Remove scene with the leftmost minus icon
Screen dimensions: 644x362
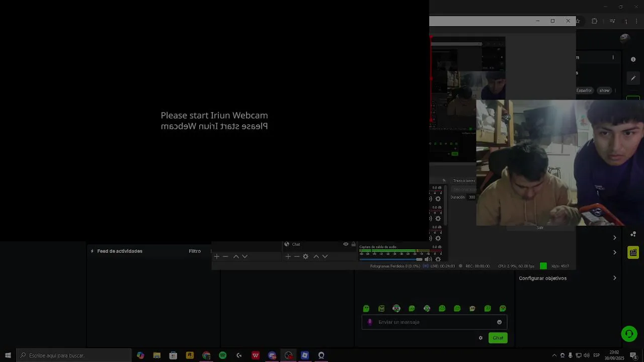[225, 256]
